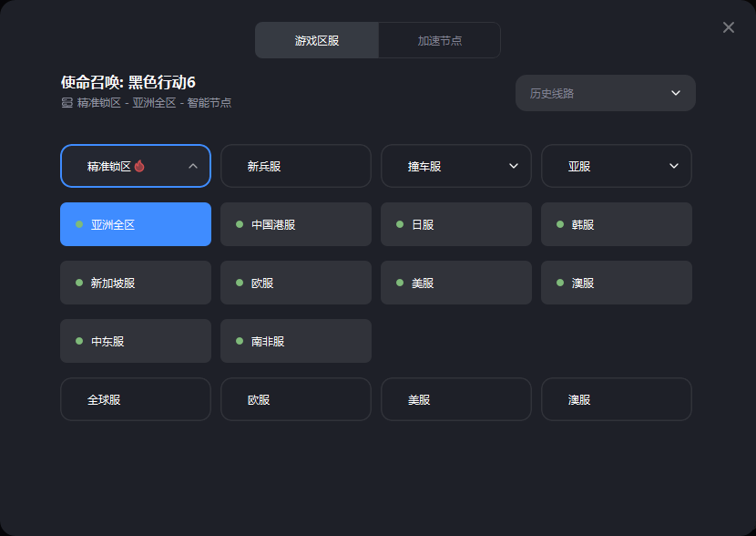756x536 pixels.
Task: Click the 全球服 category button
Action: click(136, 399)
